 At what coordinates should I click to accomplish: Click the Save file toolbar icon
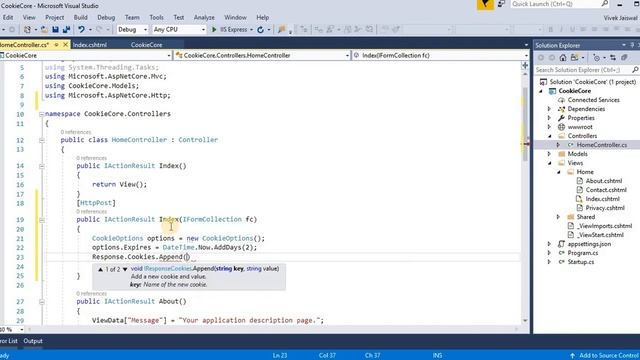click(x=55, y=29)
